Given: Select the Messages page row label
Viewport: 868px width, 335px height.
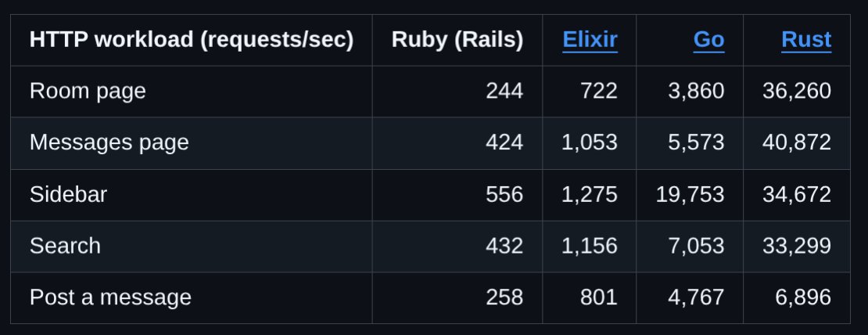Looking at the screenshot, I should pyautogui.click(x=109, y=143).
